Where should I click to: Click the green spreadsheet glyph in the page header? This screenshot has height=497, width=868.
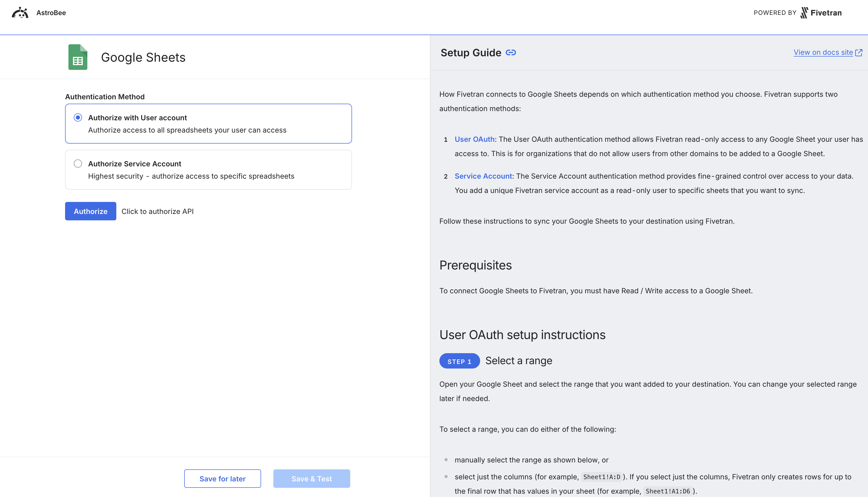pos(78,57)
